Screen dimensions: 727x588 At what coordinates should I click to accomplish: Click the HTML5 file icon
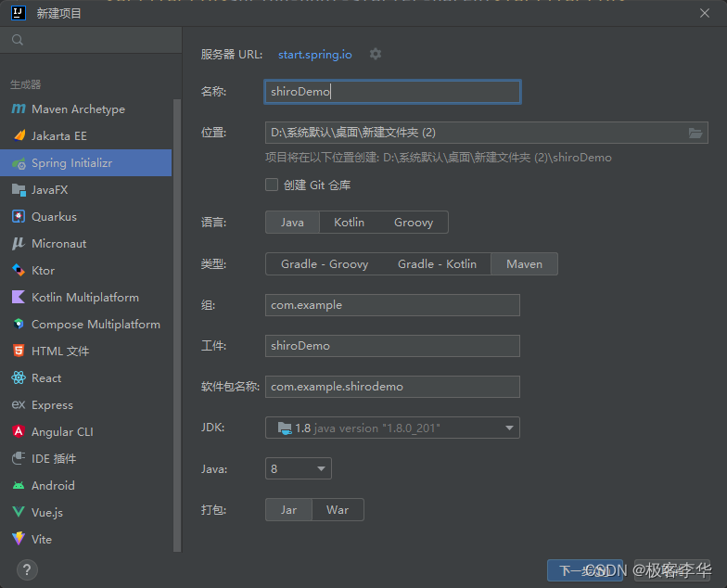coord(19,351)
